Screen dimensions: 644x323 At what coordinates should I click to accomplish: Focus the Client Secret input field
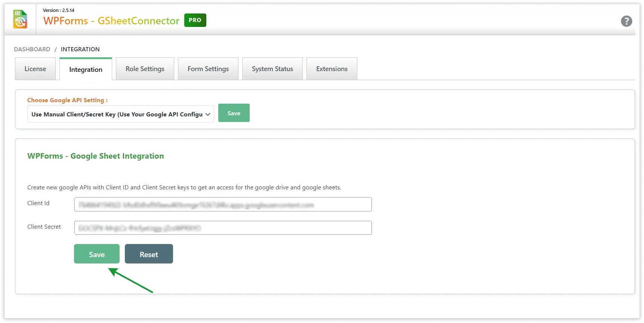223,228
